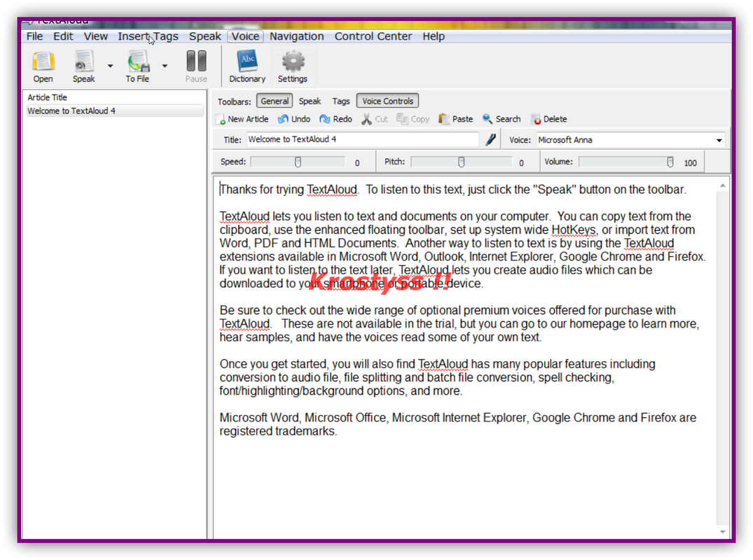Toggle the Tags toolbar visibility
The width and height of the screenshot is (753, 560).
[x=341, y=101]
